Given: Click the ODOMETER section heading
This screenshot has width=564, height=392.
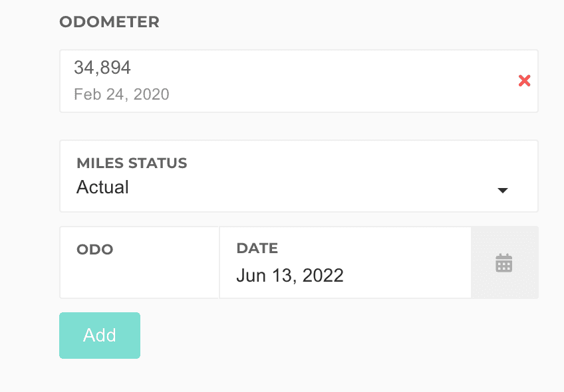Looking at the screenshot, I should pos(109,22).
